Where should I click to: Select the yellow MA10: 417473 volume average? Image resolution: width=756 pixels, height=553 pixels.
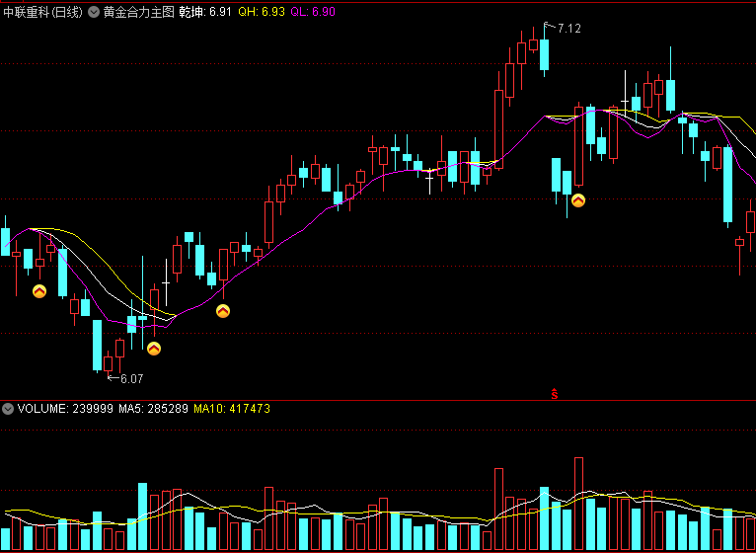click(232, 409)
